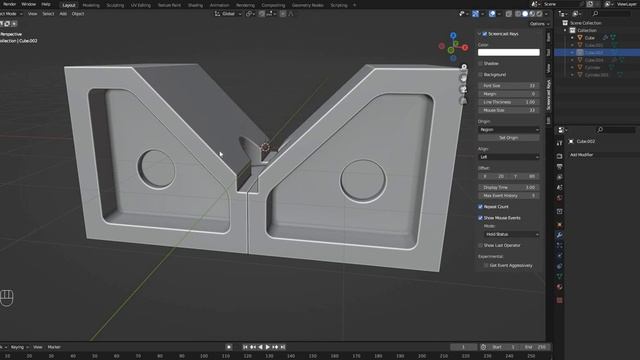The image size is (640, 360).
Task: Open the Hold Status mode dropdown
Action: (x=511, y=234)
